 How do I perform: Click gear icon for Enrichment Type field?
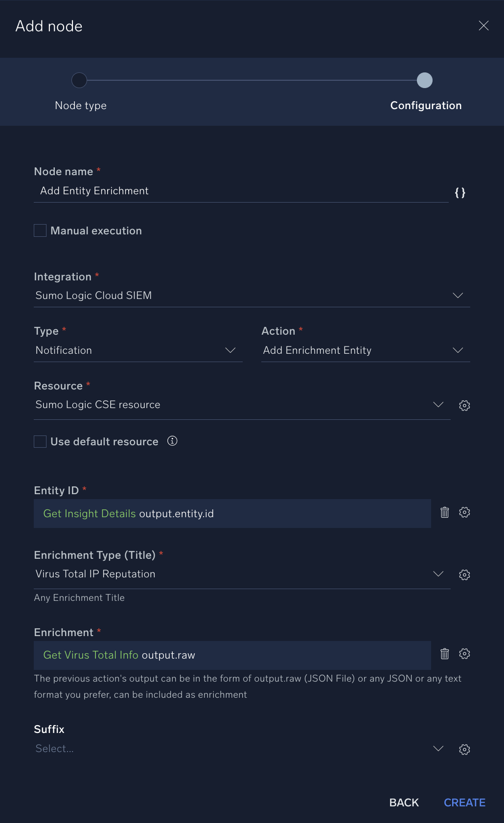[464, 574]
